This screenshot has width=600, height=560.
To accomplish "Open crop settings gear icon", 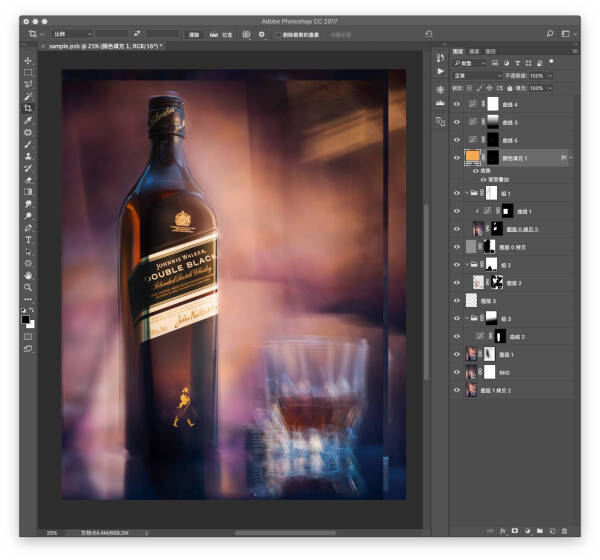I will click(262, 34).
